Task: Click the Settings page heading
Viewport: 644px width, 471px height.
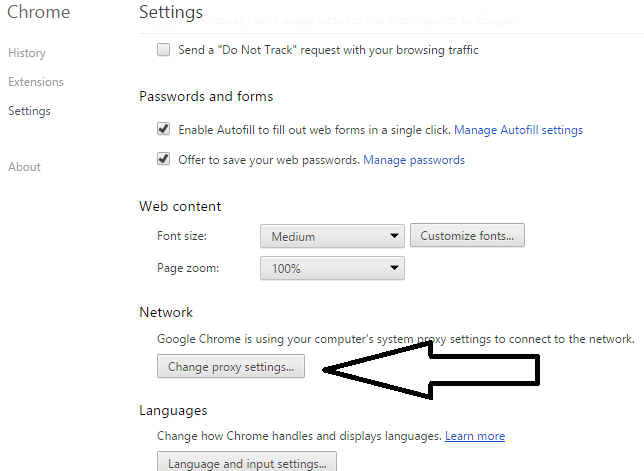Action: pyautogui.click(x=171, y=12)
